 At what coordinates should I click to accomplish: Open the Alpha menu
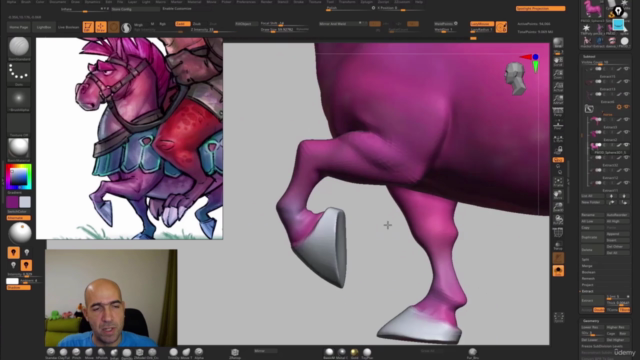(x=11, y=2)
